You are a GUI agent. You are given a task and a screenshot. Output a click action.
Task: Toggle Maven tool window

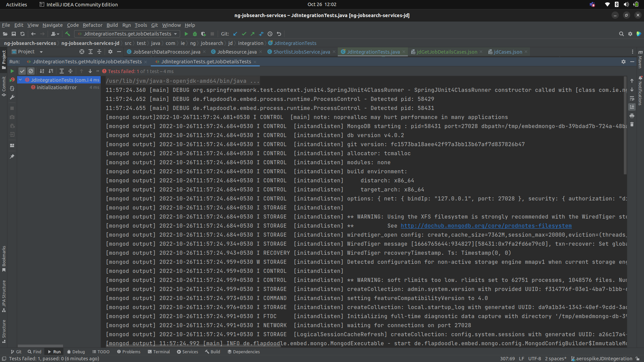[x=640, y=60]
